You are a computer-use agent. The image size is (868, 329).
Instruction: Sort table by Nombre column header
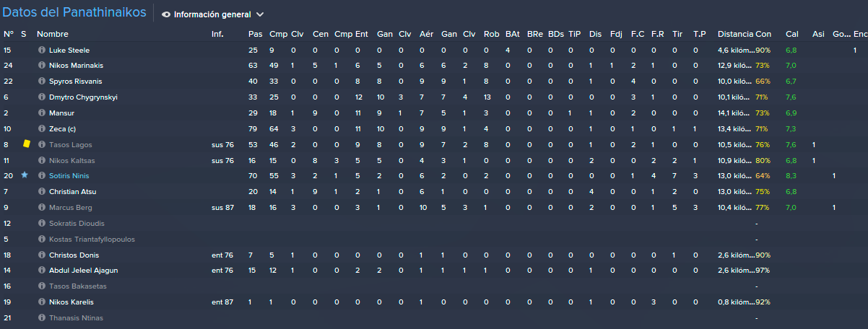pos(52,34)
